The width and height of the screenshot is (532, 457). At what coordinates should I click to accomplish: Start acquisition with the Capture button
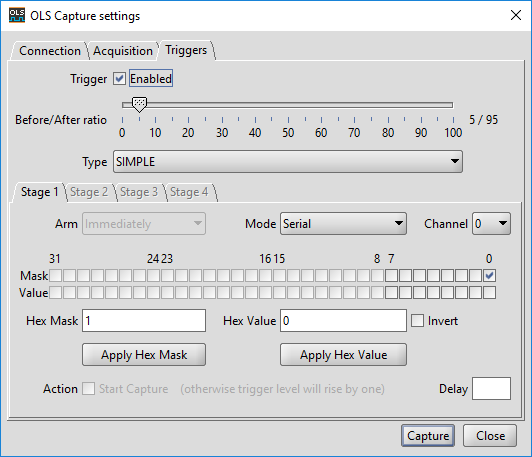tap(428, 436)
